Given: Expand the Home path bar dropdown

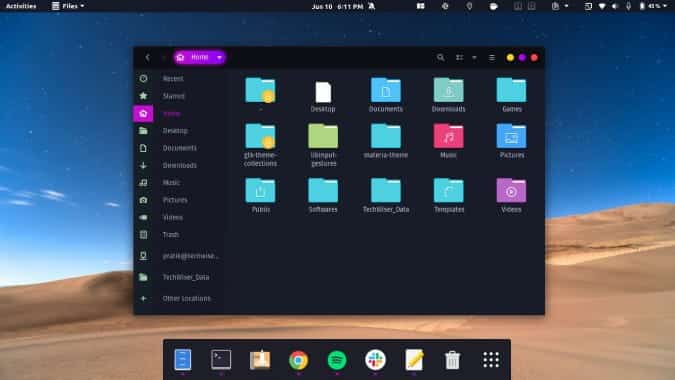Looking at the screenshot, I should 219,57.
